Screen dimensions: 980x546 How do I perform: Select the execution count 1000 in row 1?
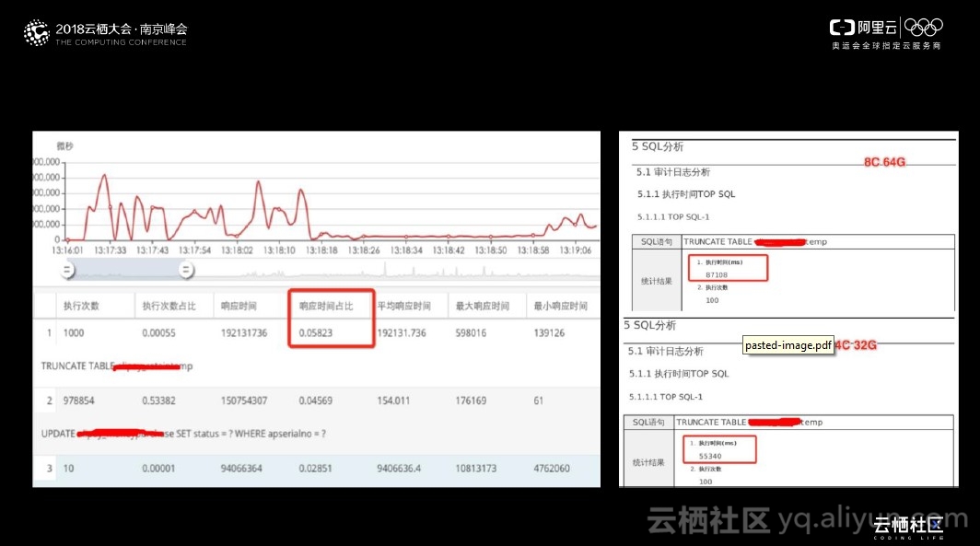point(73,333)
